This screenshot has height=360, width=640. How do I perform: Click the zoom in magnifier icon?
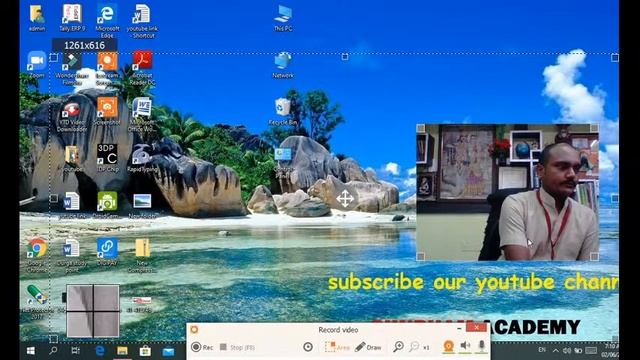398,347
